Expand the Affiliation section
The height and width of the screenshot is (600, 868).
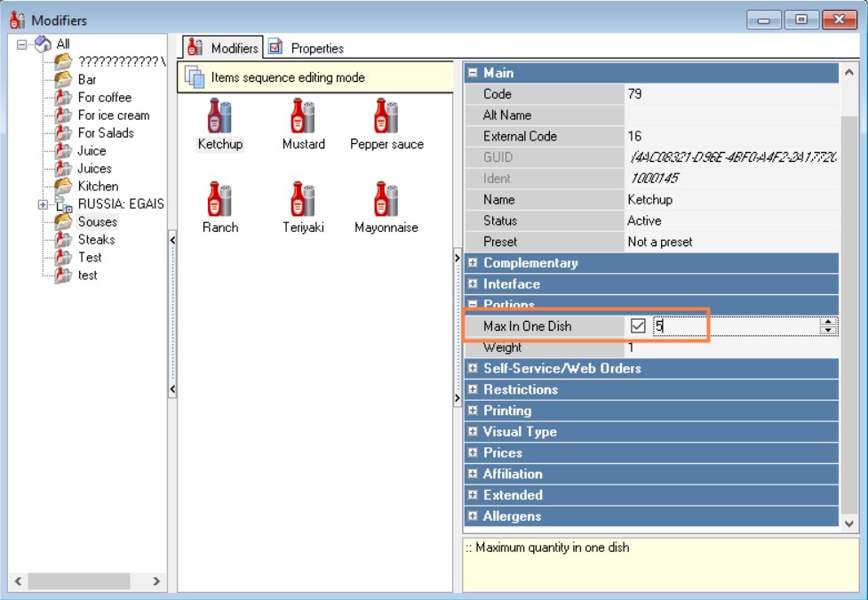[x=473, y=473]
